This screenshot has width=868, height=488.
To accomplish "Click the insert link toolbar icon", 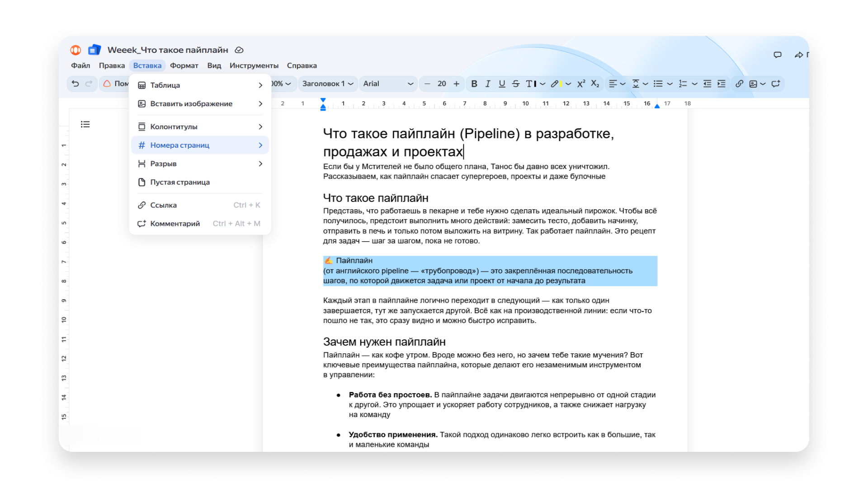I will (x=739, y=84).
